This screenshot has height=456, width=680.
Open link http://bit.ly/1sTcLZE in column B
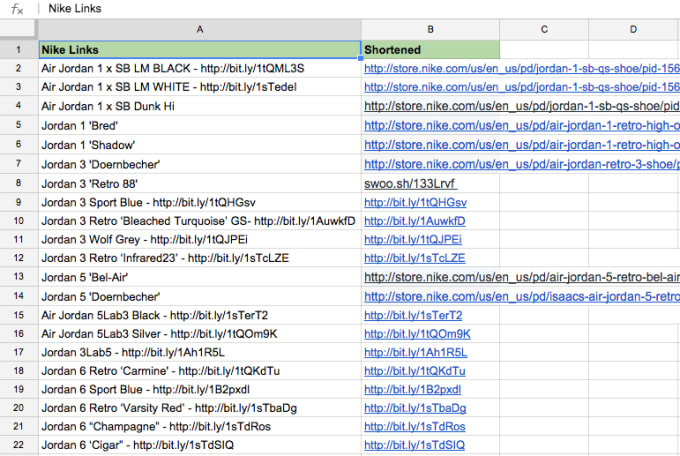[x=415, y=258]
